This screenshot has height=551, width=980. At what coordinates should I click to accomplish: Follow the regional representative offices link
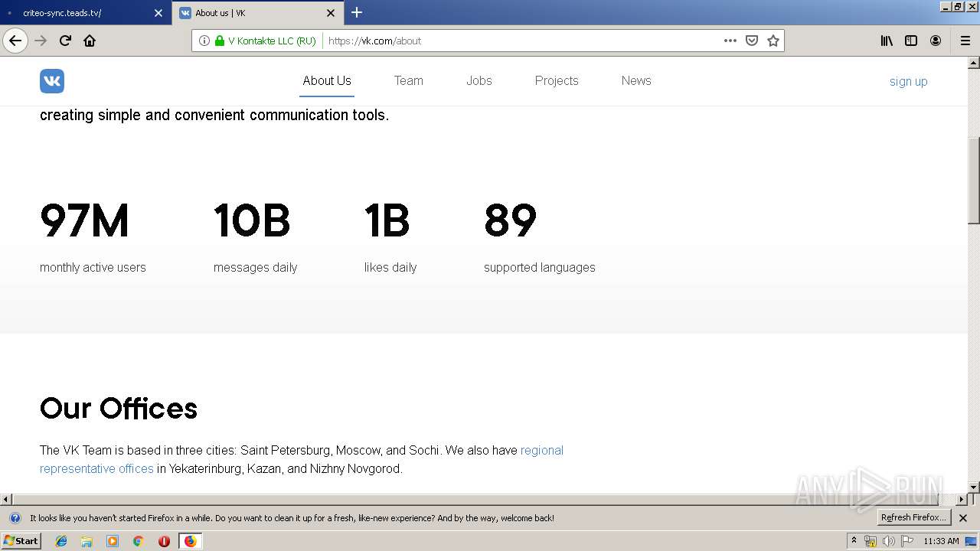pyautogui.click(x=302, y=459)
